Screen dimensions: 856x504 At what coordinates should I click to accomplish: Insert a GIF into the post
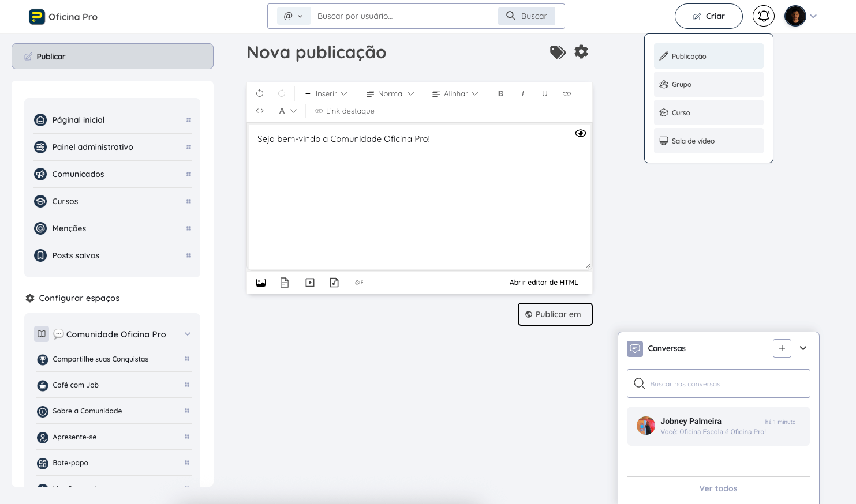pos(359,283)
